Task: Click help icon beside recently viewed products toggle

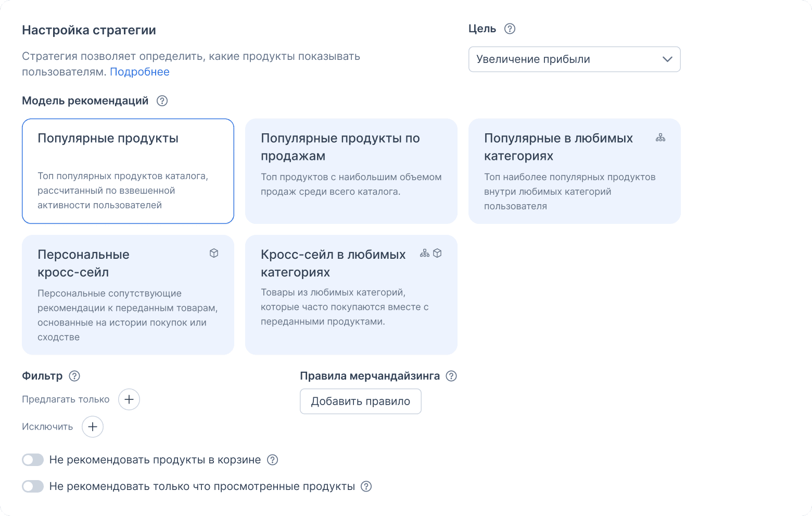Action: pos(366,486)
